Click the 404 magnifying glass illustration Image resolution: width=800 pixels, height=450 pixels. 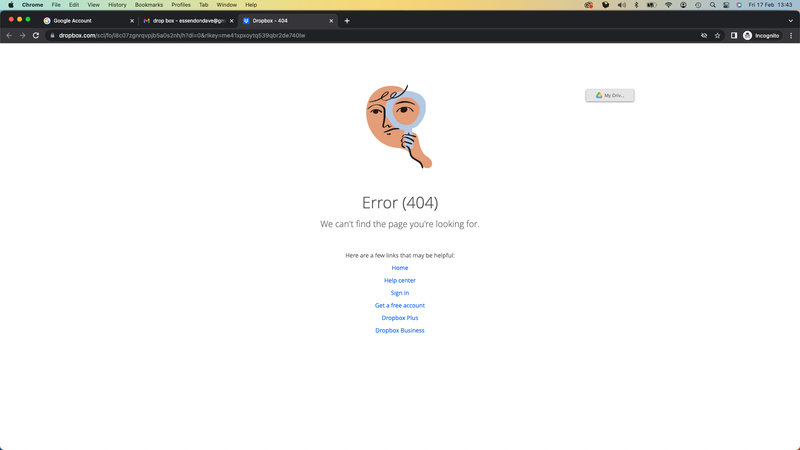click(x=399, y=127)
